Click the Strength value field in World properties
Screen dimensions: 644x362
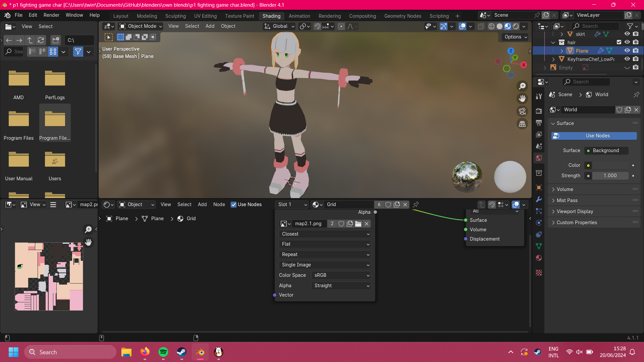[610, 176]
